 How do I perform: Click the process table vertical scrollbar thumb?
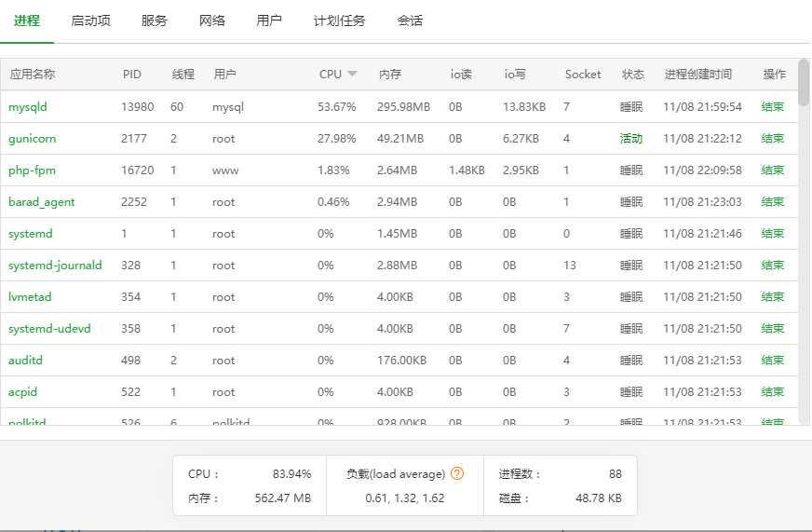point(804,82)
